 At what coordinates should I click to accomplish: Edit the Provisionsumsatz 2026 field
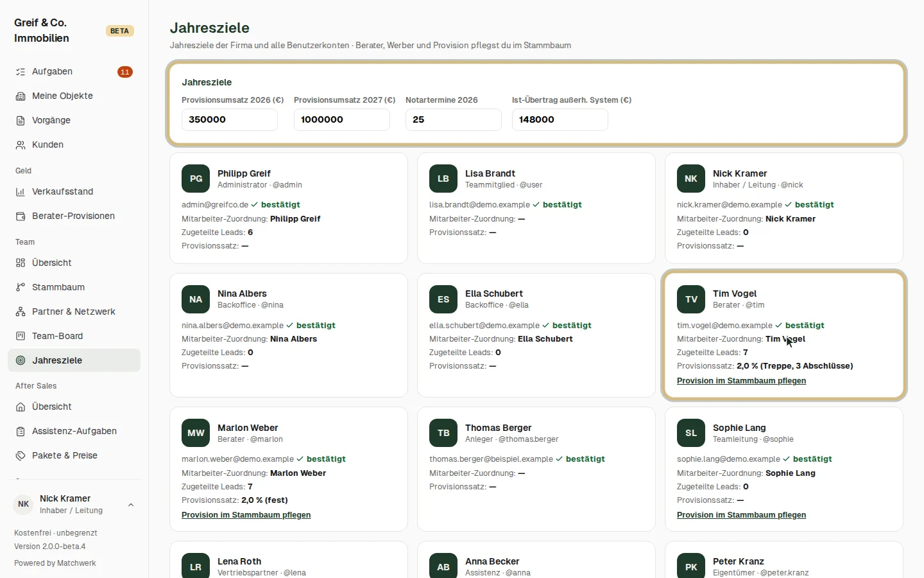230,120
